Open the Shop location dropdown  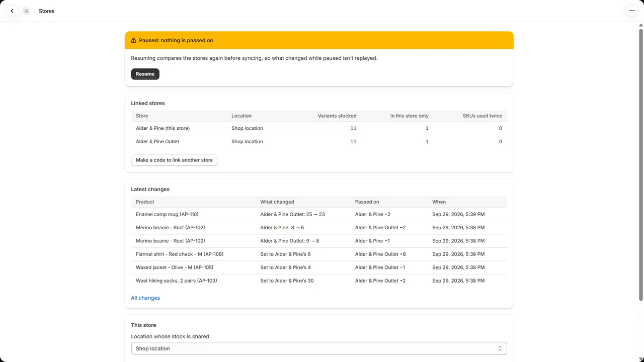319,348
